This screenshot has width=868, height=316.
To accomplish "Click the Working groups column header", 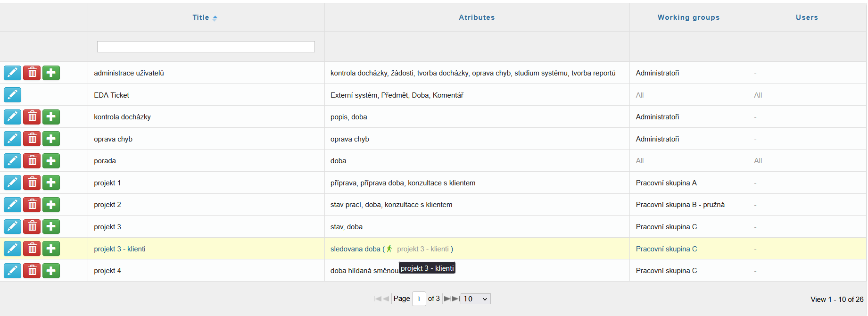I will [688, 17].
